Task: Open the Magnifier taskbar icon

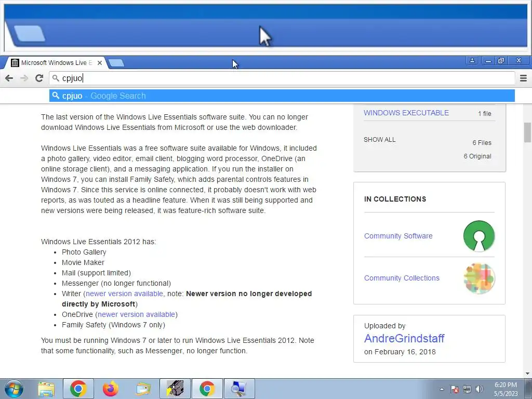Action: point(239,389)
